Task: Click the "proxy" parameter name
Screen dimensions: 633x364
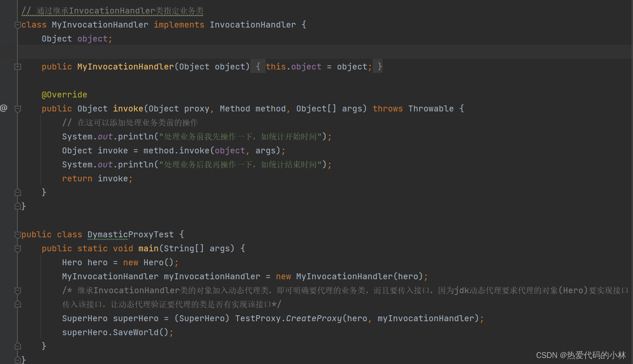Action: [x=197, y=108]
